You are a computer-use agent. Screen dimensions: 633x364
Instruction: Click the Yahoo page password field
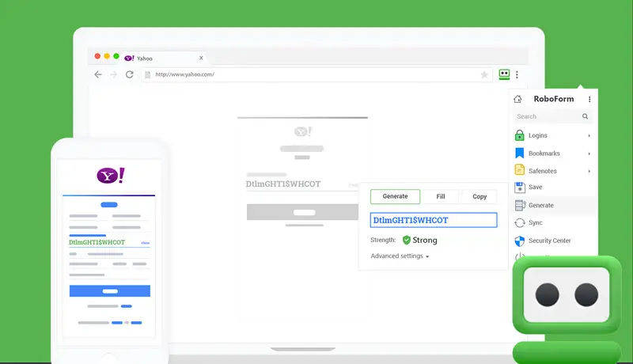click(x=302, y=184)
